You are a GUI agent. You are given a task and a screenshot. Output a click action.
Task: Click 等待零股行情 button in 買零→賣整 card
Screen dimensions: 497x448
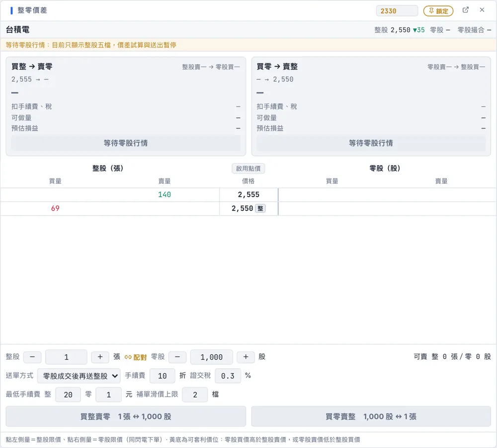(x=371, y=143)
